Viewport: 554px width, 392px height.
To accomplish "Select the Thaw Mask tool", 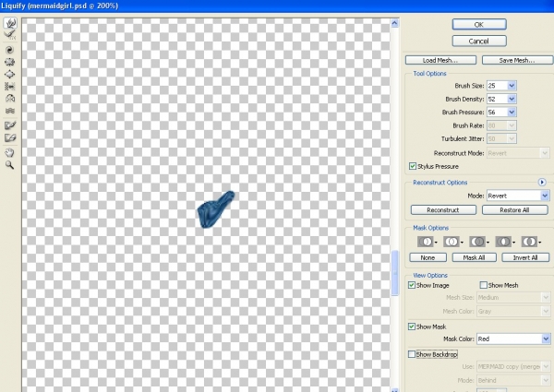I will point(10,137).
